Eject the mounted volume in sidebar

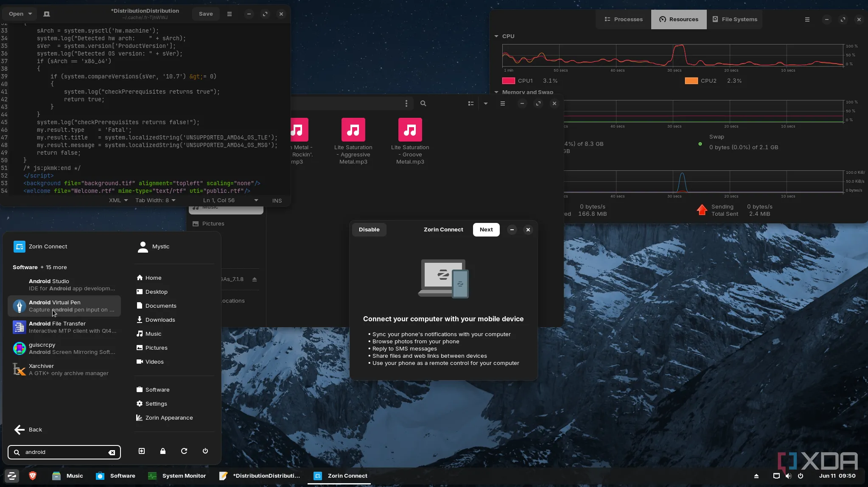(x=255, y=279)
